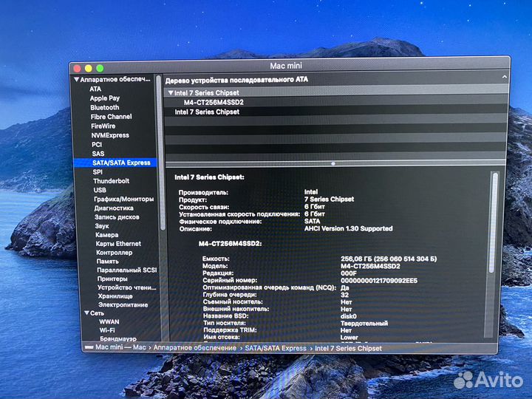Click capacity value 256,06 ГБ

(x=389, y=259)
